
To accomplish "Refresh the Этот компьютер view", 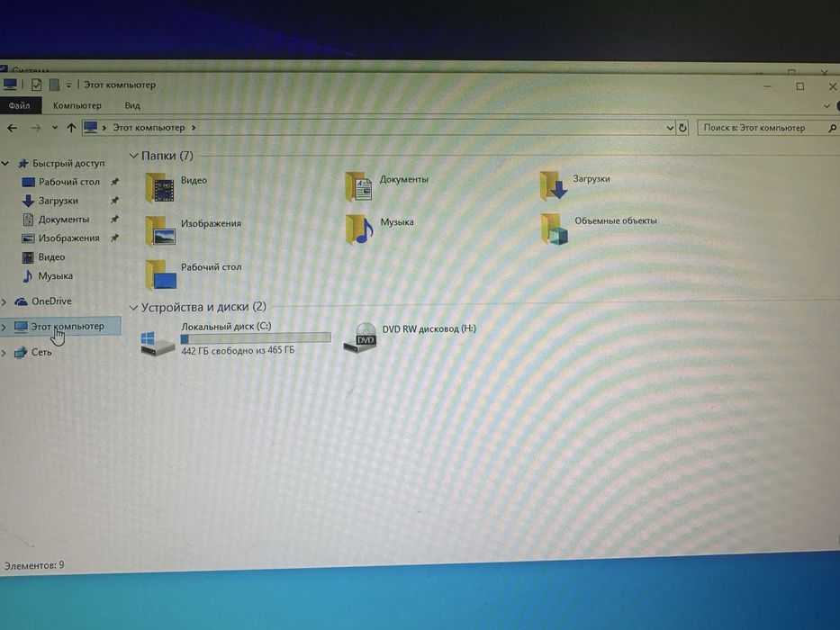I will [682, 128].
